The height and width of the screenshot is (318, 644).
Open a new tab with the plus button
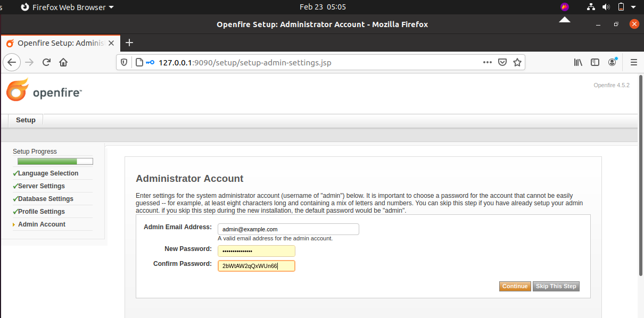pos(129,43)
